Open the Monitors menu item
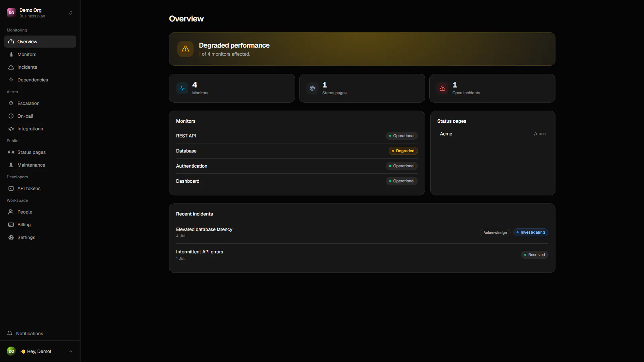Image resolution: width=644 pixels, height=362 pixels. 40,54
